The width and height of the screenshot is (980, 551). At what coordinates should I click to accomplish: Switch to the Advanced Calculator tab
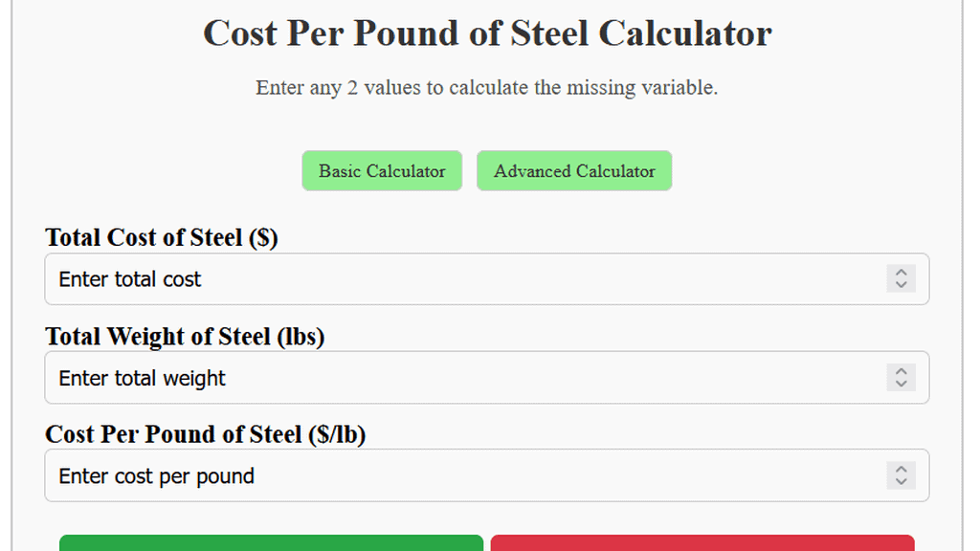click(x=573, y=170)
